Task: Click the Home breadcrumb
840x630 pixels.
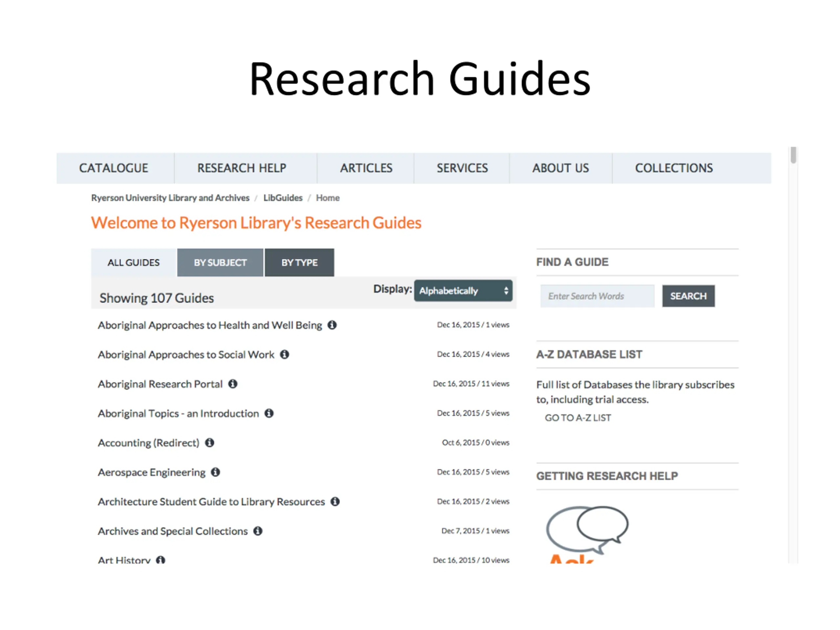Action: (328, 198)
